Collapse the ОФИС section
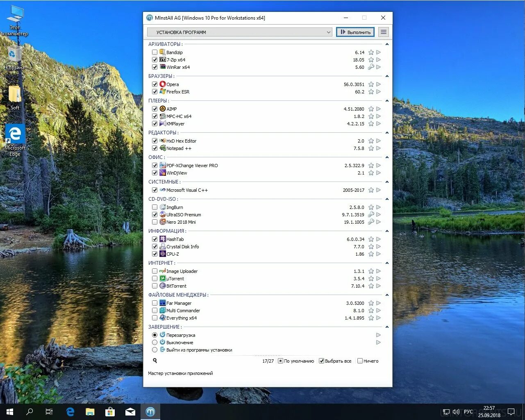525x420 pixels. (387, 157)
